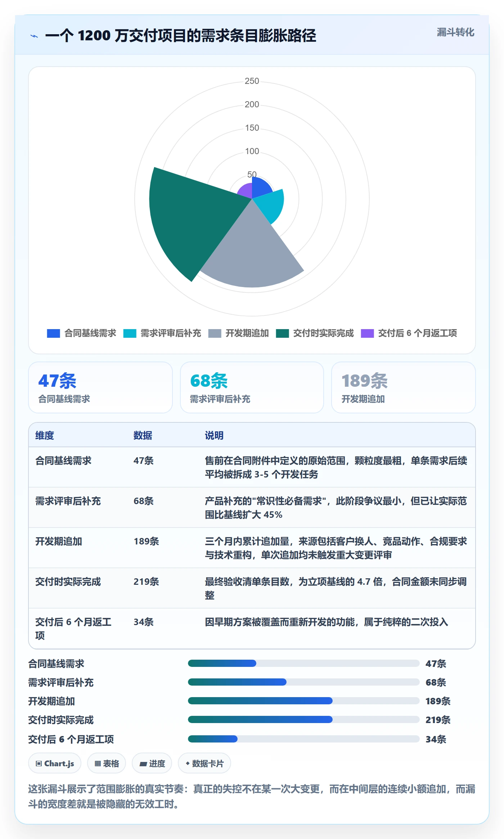Select the 开发期追加 row label in the table
504x839 pixels.
point(59,541)
